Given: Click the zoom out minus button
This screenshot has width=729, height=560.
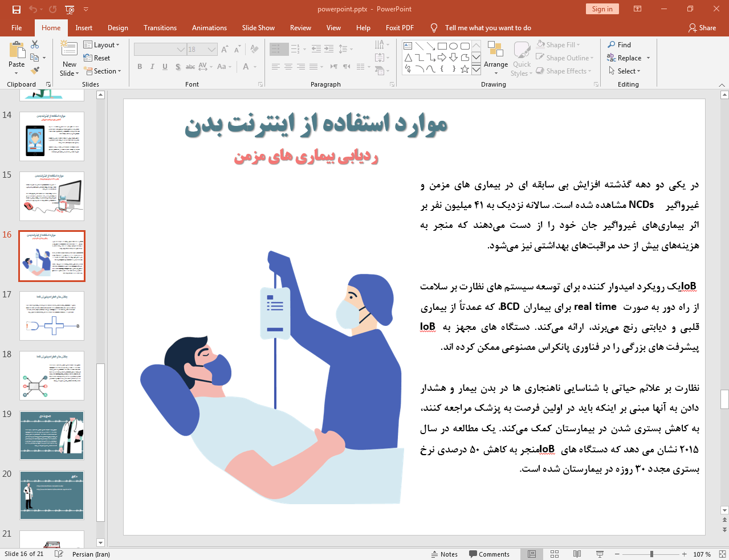Looking at the screenshot, I should (x=617, y=554).
